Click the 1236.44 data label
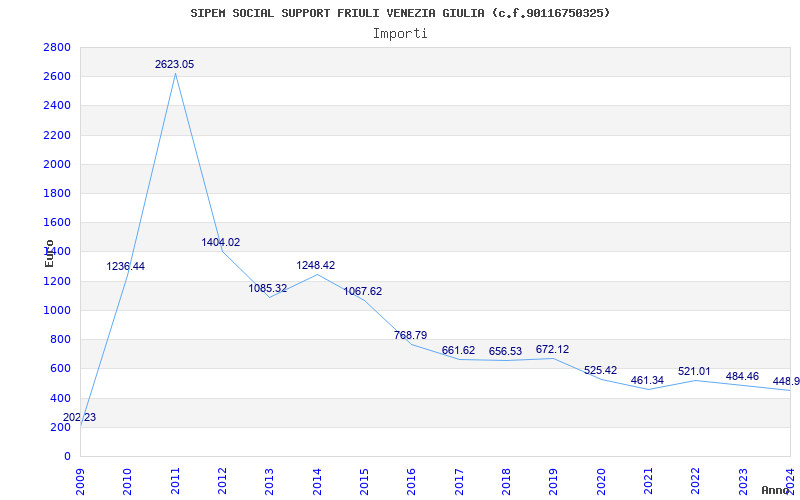This screenshot has height=500, width=800. tap(126, 266)
